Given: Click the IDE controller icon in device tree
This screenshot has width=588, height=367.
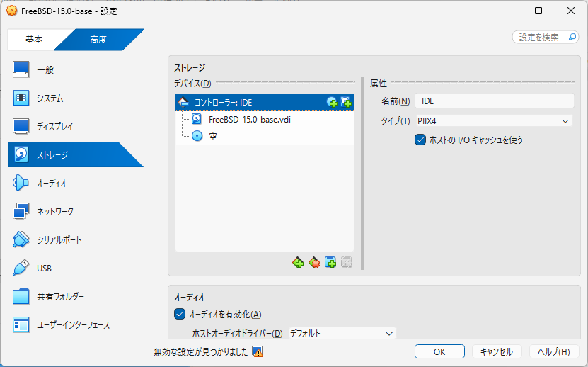Looking at the screenshot, I should 183,102.
